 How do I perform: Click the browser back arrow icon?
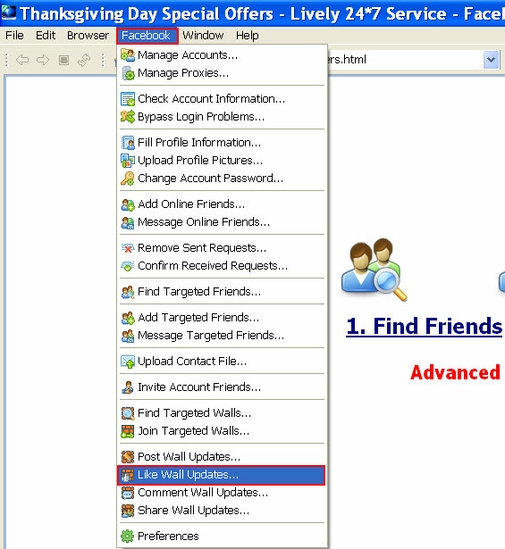pyautogui.click(x=22, y=60)
